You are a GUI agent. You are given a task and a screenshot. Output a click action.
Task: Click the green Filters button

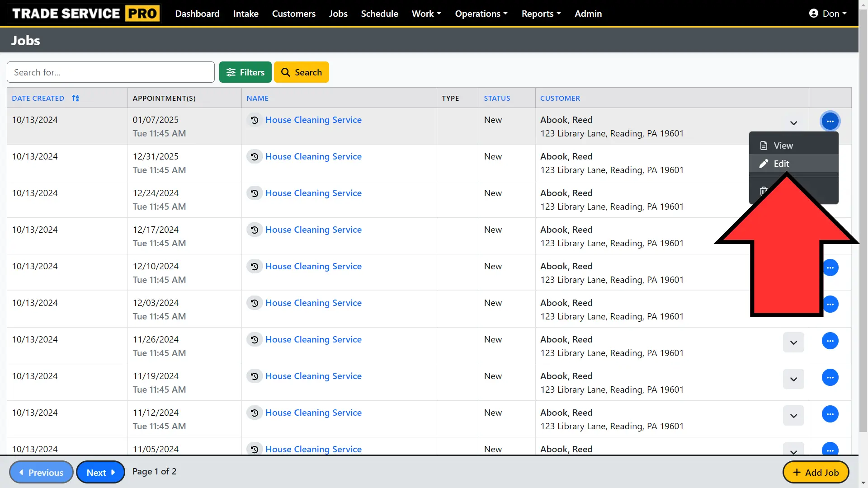pyautogui.click(x=245, y=72)
